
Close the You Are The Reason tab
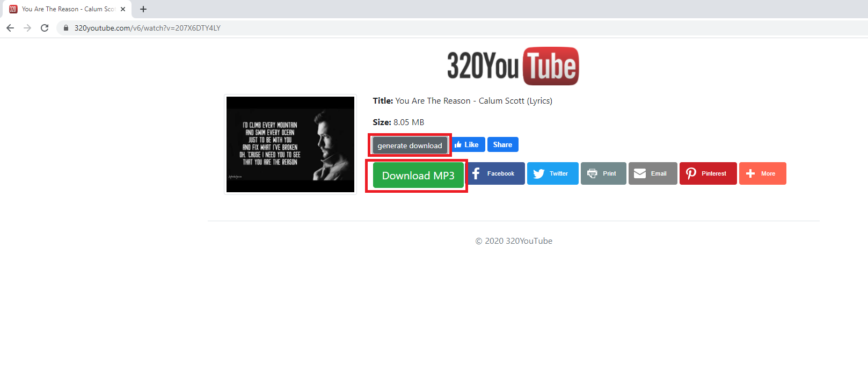point(123,9)
